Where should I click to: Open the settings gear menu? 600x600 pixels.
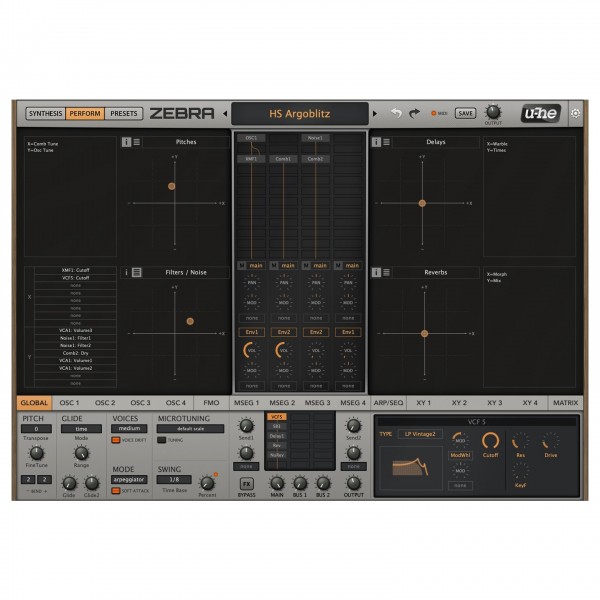coord(575,113)
